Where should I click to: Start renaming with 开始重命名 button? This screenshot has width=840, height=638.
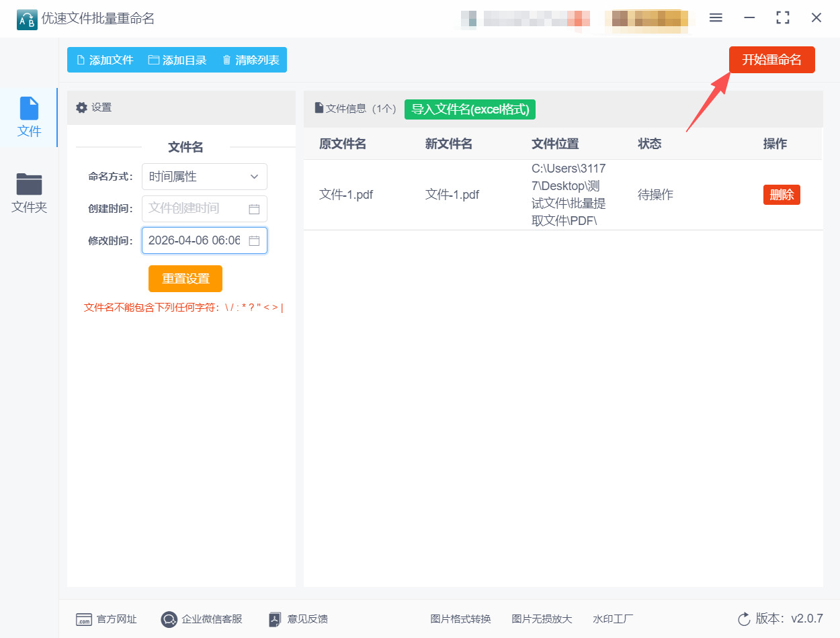pos(771,60)
